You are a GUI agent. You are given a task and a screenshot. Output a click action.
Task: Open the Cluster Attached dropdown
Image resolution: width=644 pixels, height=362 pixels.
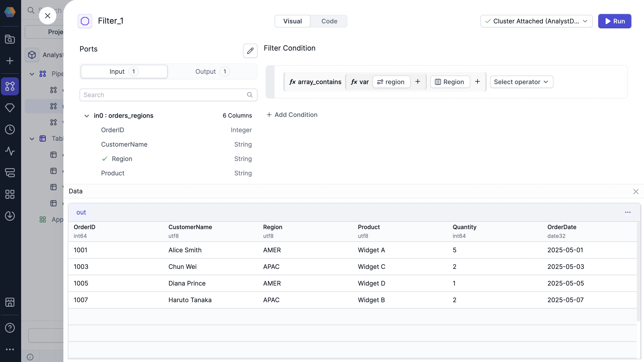536,21
